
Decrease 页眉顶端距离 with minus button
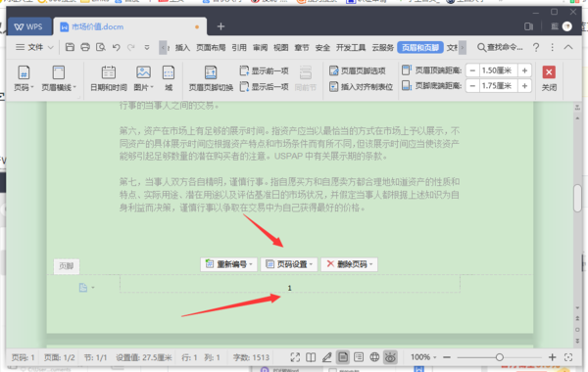[x=472, y=70]
